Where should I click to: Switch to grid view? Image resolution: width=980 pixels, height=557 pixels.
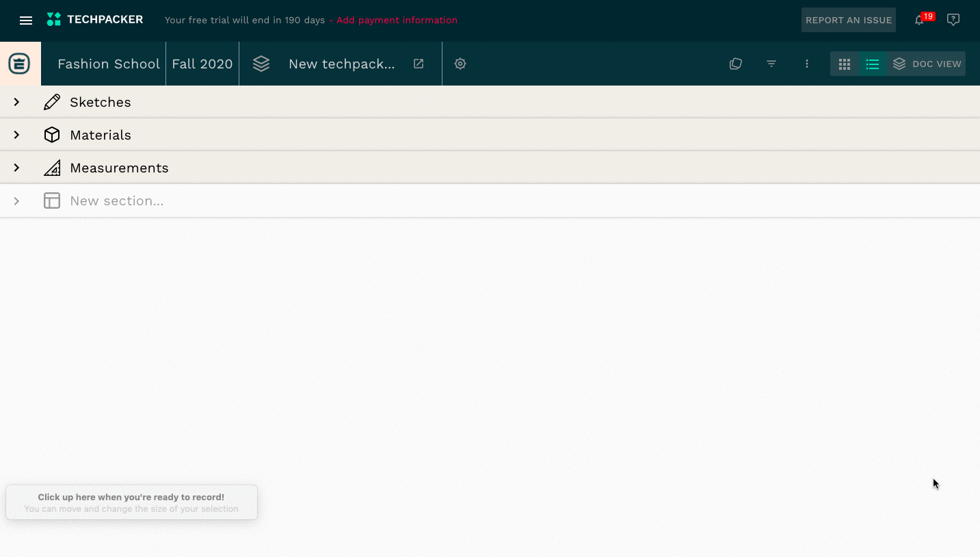(845, 64)
